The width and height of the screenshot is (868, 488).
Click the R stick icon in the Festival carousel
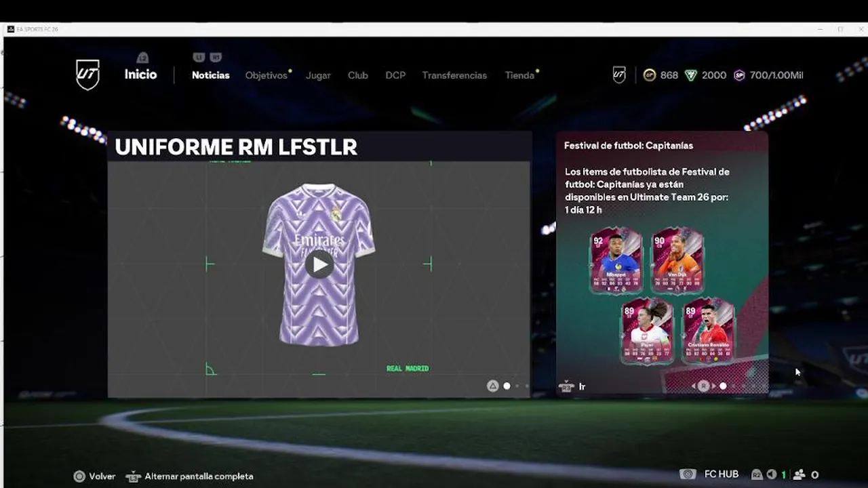click(x=704, y=386)
